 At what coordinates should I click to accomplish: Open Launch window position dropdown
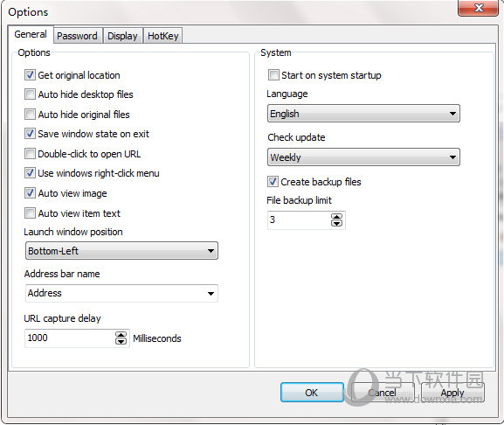click(121, 251)
